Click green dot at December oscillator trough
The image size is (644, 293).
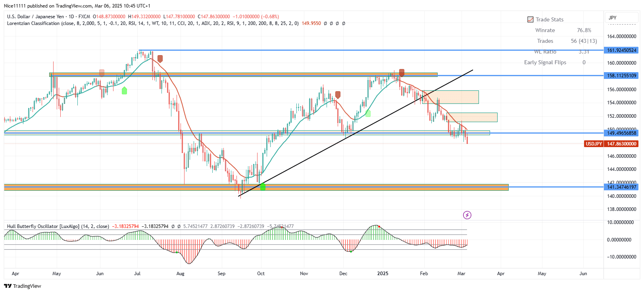coord(351,251)
